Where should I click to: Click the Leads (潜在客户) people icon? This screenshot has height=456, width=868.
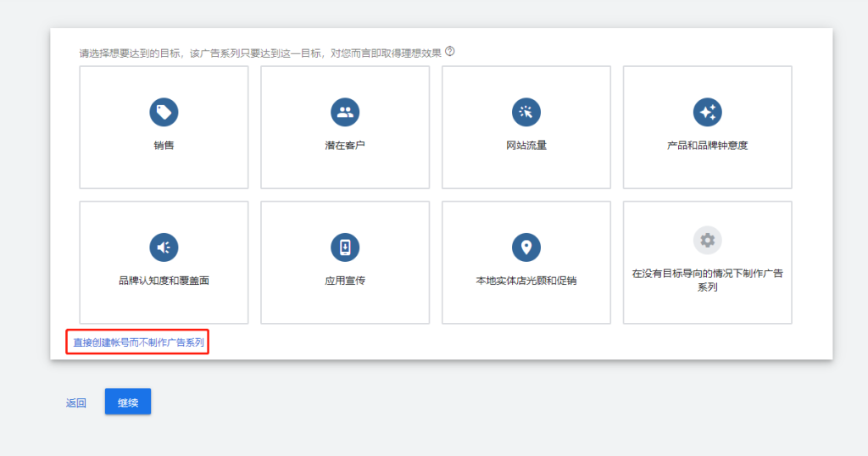(345, 112)
